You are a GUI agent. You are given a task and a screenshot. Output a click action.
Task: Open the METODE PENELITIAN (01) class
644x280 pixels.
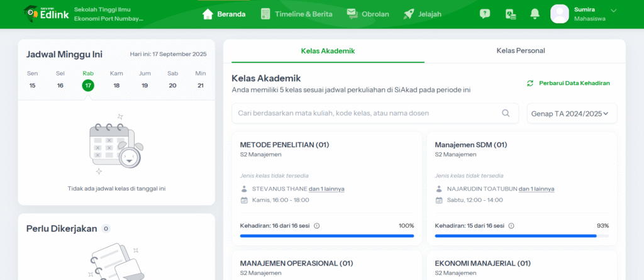pos(284,145)
